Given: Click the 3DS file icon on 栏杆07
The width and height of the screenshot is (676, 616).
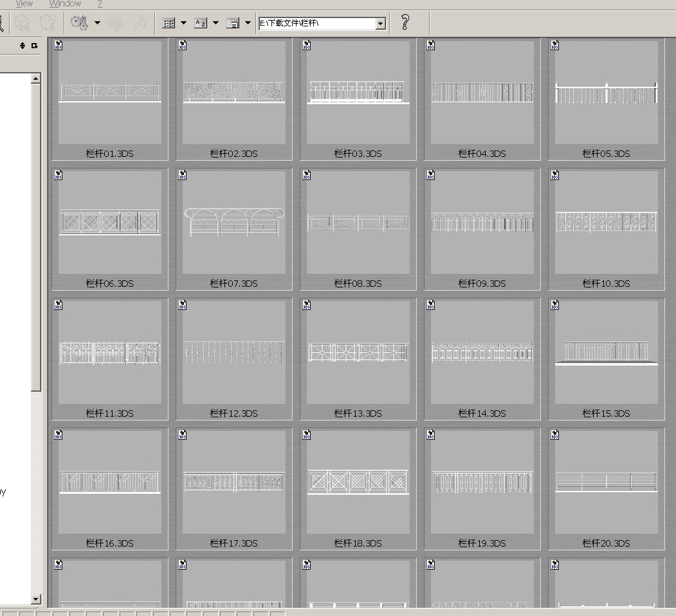Looking at the screenshot, I should pos(183,175).
